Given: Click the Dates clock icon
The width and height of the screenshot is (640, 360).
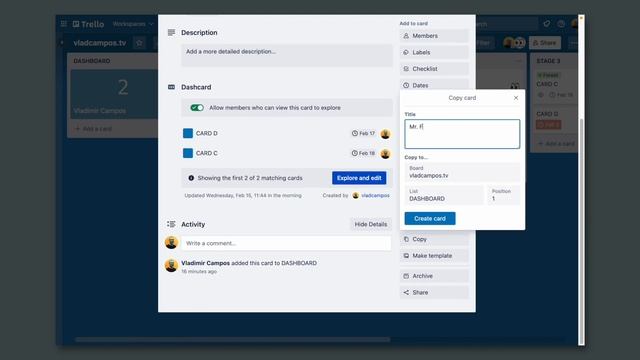Looking at the screenshot, I should pos(406,85).
